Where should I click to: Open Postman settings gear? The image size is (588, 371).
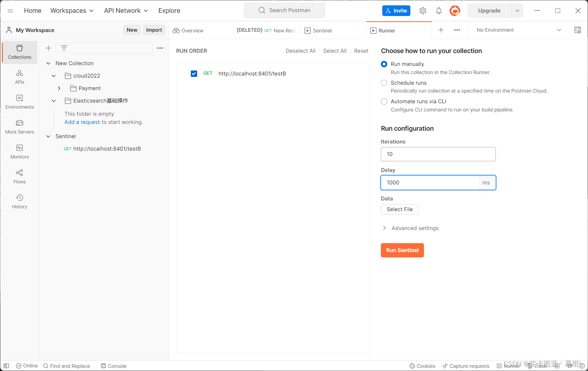point(423,11)
